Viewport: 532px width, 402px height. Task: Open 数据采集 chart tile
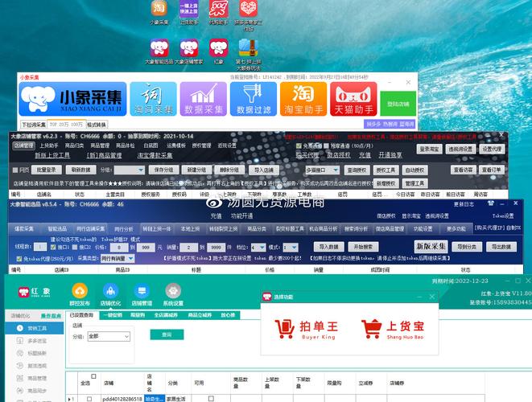point(204,99)
